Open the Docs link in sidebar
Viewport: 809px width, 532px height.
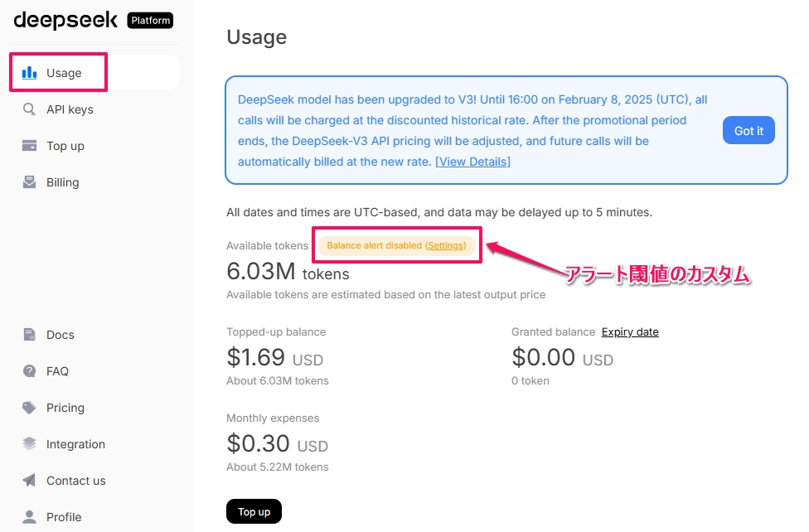[x=95, y=335]
